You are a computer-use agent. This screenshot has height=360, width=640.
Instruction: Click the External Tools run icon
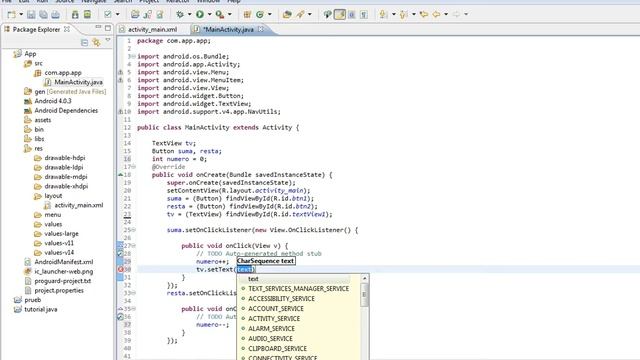point(220,15)
